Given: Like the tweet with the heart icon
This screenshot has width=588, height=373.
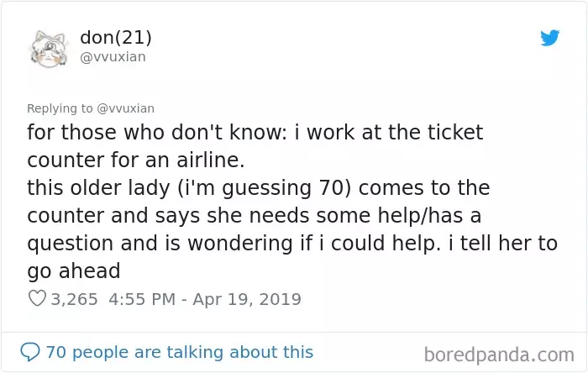Looking at the screenshot, I should [x=37, y=299].
